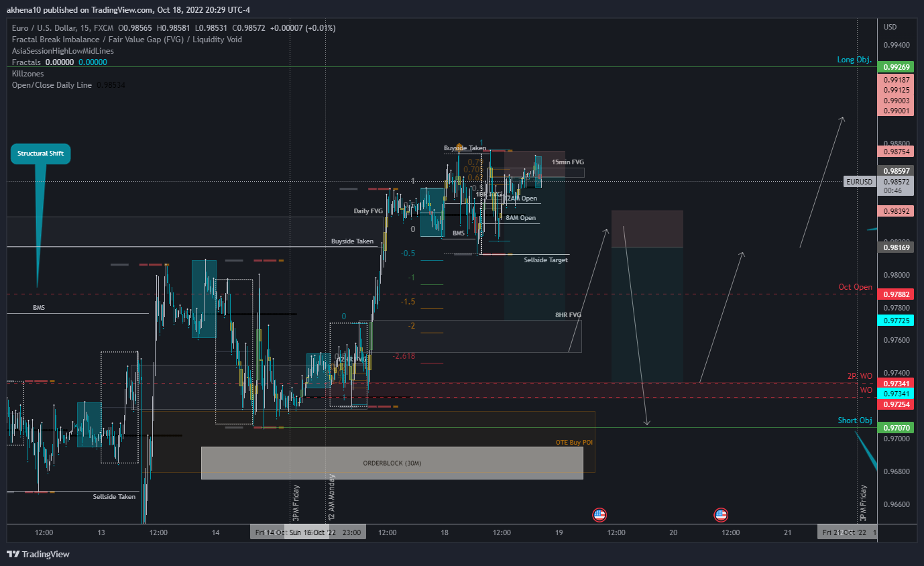Click the Killzones indicator legend entry
Viewport: 924px width, 566px height.
[x=27, y=74]
